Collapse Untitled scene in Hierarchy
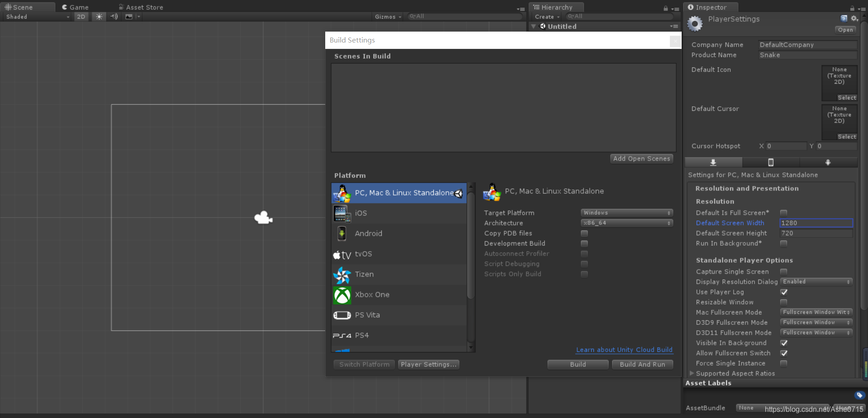 point(534,26)
